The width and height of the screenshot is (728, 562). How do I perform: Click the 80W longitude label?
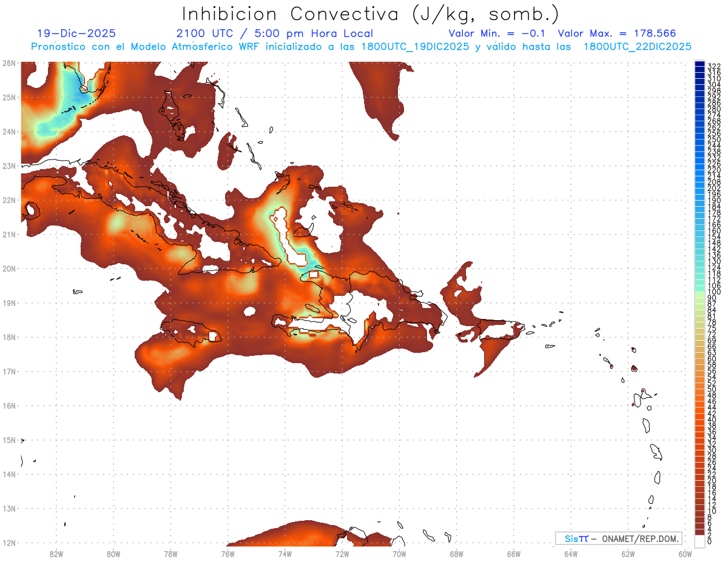point(113,554)
